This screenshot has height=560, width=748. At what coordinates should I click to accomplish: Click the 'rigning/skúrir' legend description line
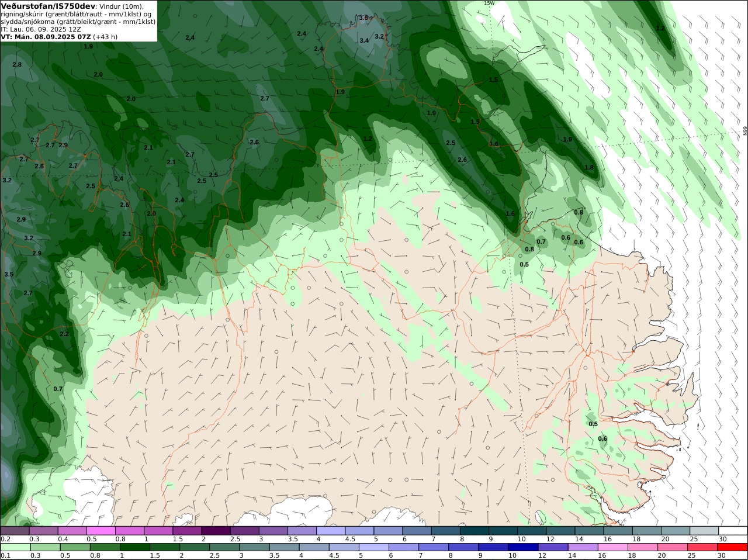coord(77,13)
